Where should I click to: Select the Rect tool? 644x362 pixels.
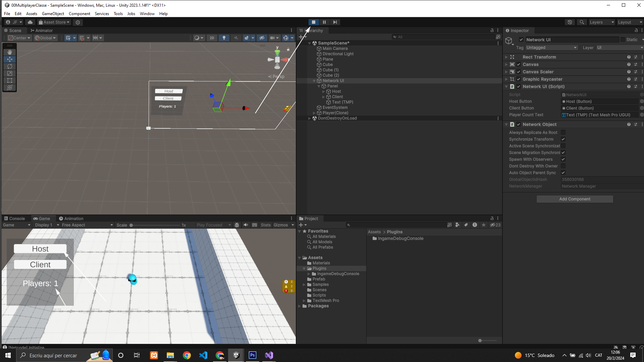coord(9,80)
